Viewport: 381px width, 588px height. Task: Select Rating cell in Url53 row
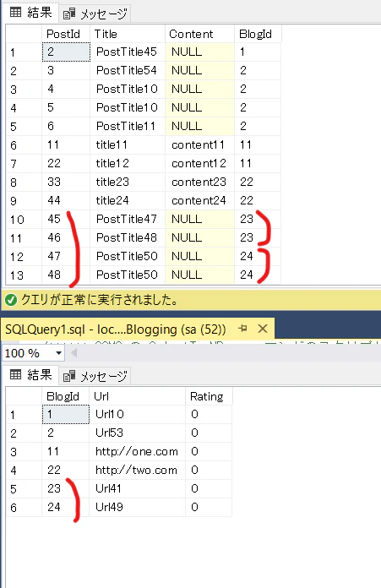(x=209, y=433)
